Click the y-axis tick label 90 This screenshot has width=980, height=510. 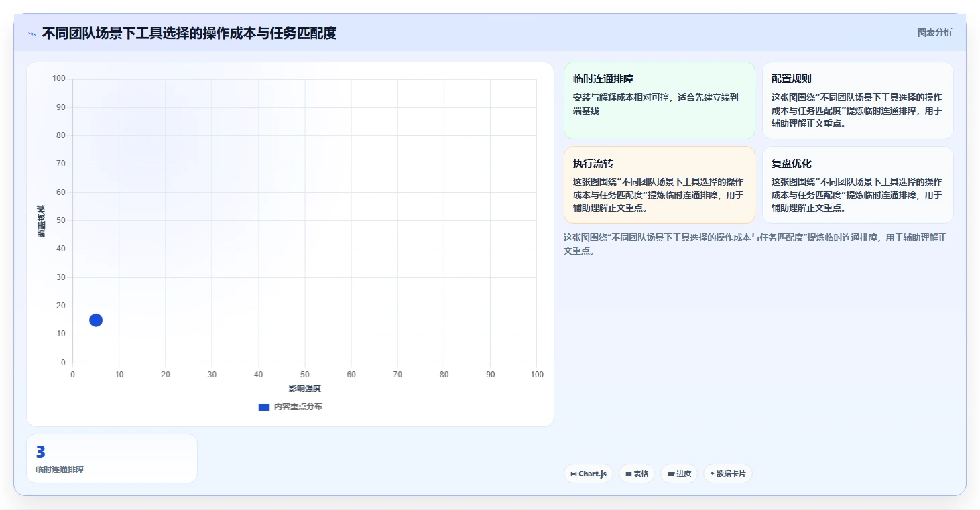pos(61,107)
